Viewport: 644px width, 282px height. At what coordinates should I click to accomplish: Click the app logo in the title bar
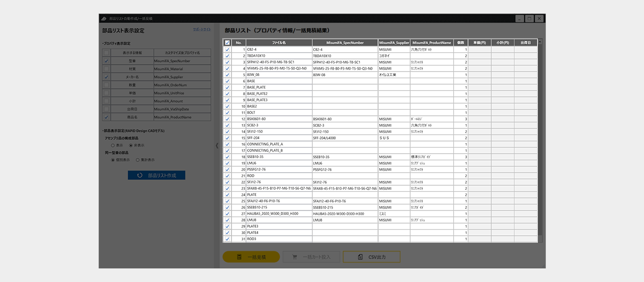pyautogui.click(x=103, y=18)
